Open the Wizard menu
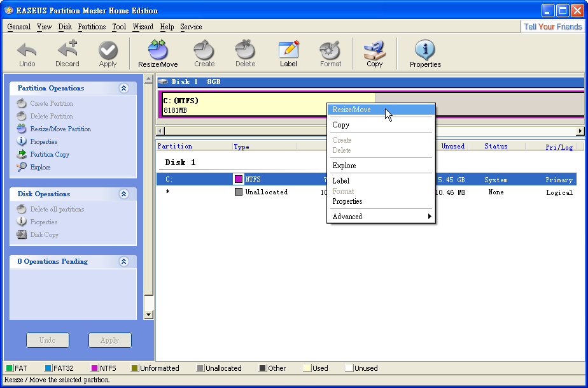This screenshot has width=588, height=388. [x=143, y=27]
